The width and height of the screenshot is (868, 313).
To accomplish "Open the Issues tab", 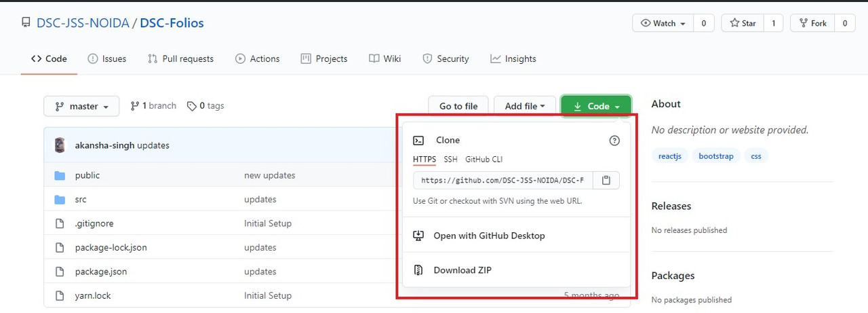I will [106, 59].
